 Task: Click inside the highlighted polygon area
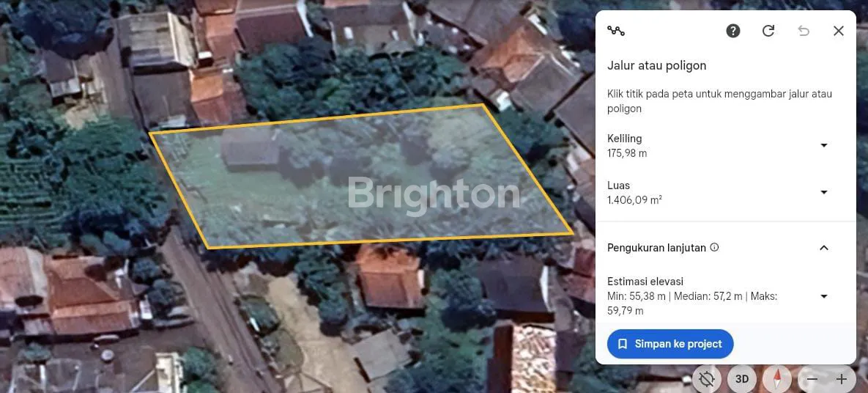point(360,177)
